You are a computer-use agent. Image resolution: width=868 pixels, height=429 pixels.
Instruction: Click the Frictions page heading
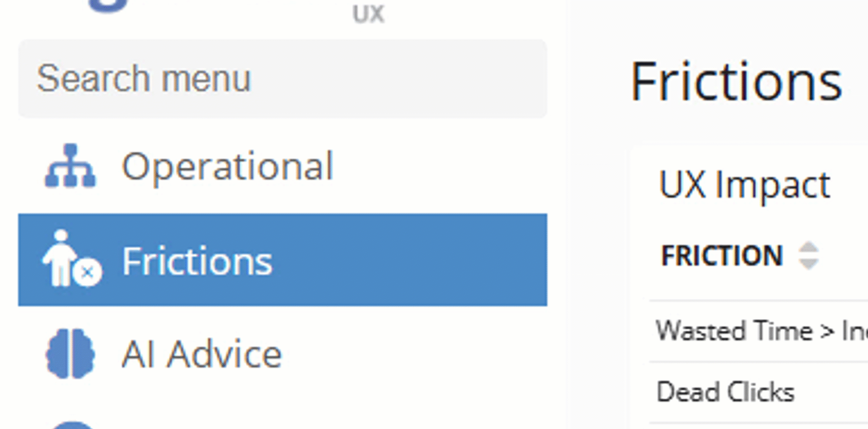point(736,82)
